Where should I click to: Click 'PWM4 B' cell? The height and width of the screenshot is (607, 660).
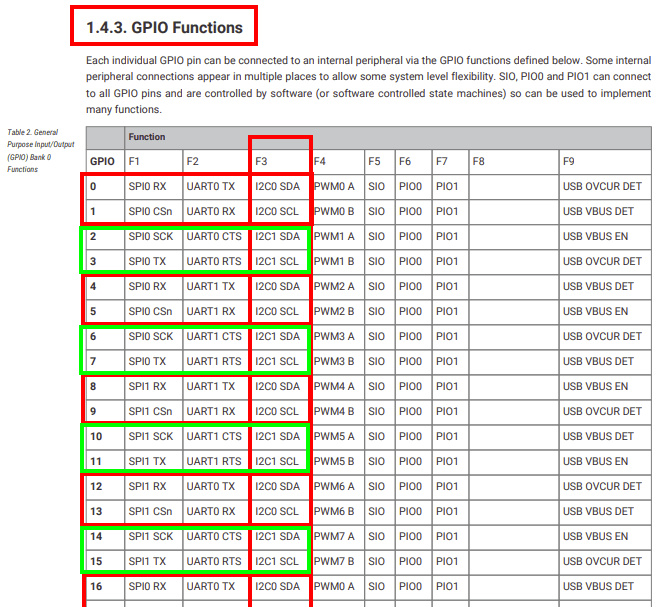334,411
